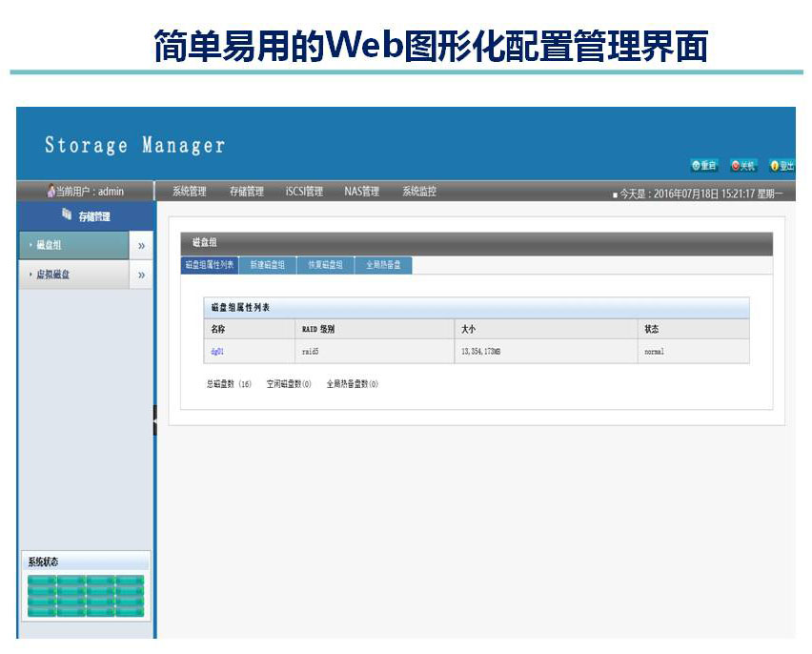Switch to the 恢复磁盘组 tab

click(325, 265)
